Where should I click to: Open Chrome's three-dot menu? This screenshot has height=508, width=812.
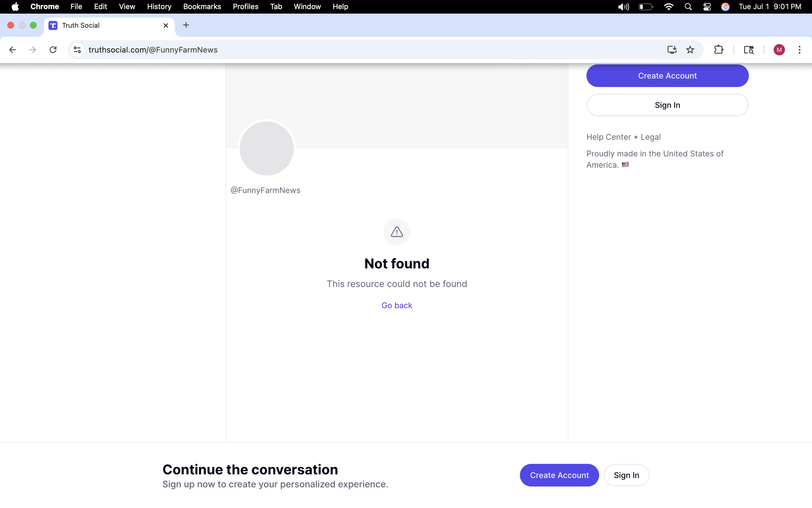point(799,50)
